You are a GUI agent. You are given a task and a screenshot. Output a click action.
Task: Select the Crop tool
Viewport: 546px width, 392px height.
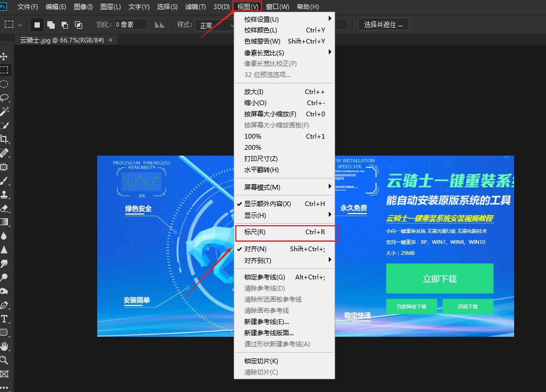click(4, 139)
